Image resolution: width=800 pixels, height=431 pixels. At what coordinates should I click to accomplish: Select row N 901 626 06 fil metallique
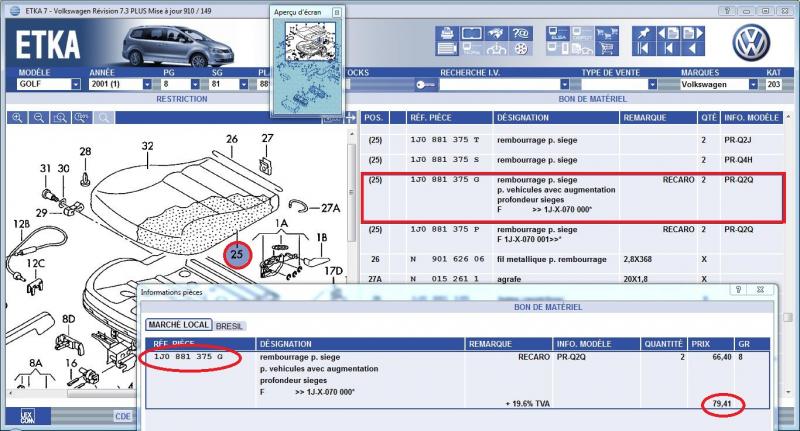tap(571, 260)
